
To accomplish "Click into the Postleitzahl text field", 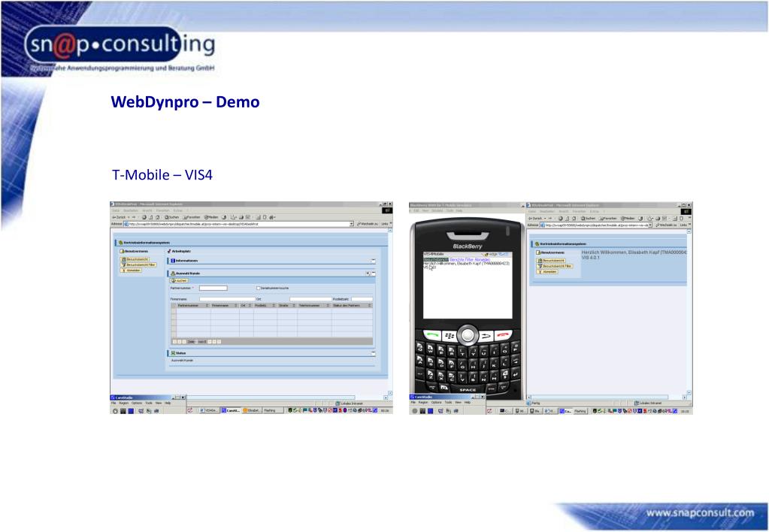I will (362, 298).
